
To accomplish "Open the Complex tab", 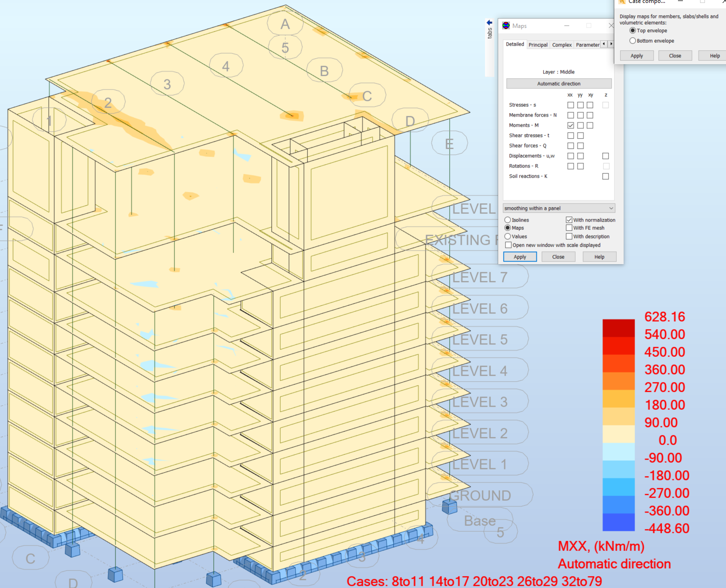I will click(x=561, y=45).
